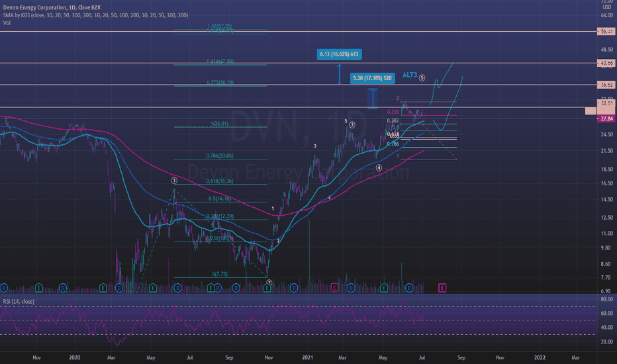617x364 pixels.
Task: Open the February 2020 earnings E marker
Action: [103, 288]
